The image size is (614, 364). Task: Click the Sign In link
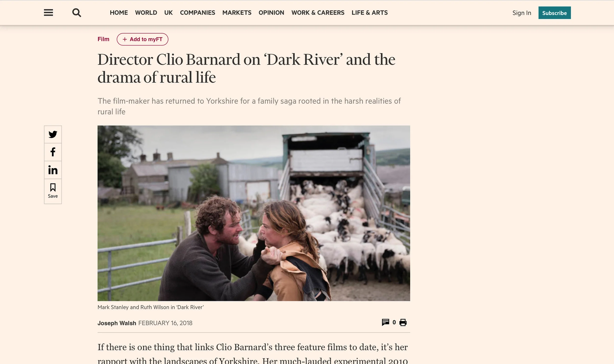click(x=522, y=13)
